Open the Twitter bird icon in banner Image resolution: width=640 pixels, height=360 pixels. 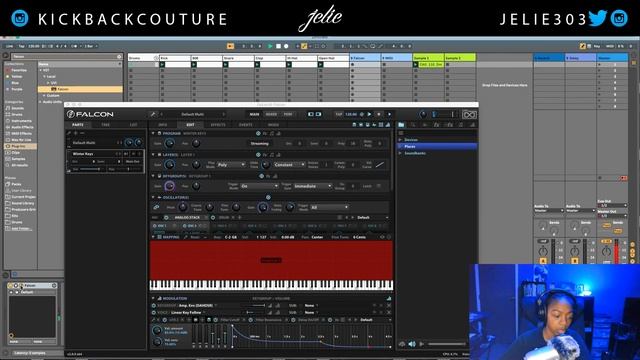coord(598,18)
